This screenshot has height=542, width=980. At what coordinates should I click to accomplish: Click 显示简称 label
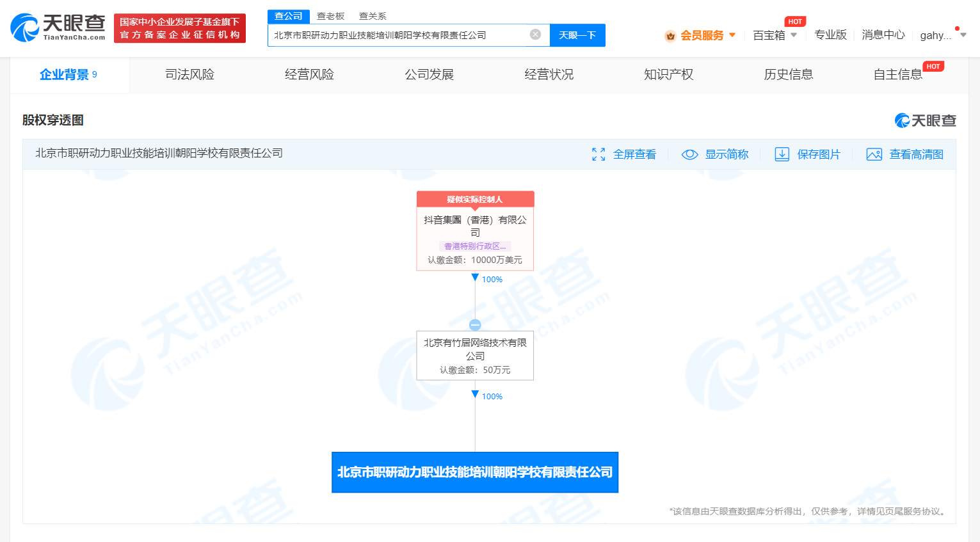point(727,154)
